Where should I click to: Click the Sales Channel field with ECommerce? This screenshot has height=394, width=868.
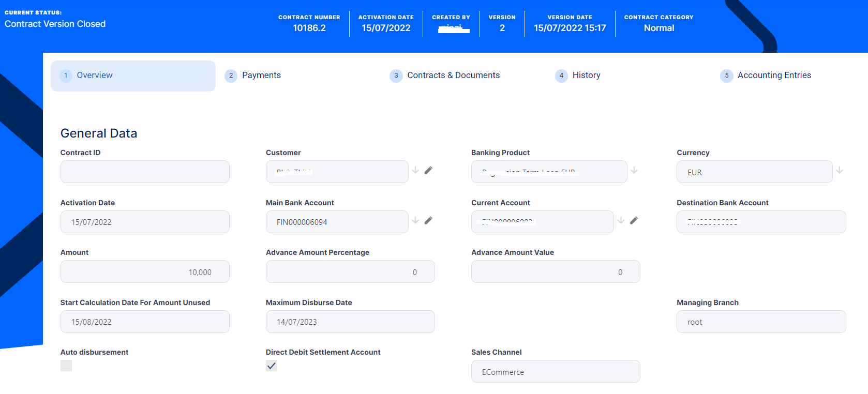click(556, 372)
